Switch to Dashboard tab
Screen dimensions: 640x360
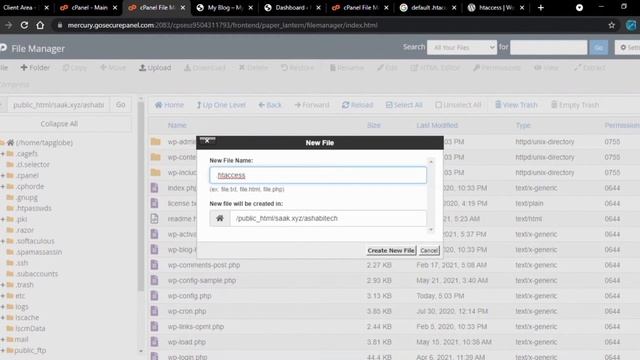pyautogui.click(x=292, y=7)
